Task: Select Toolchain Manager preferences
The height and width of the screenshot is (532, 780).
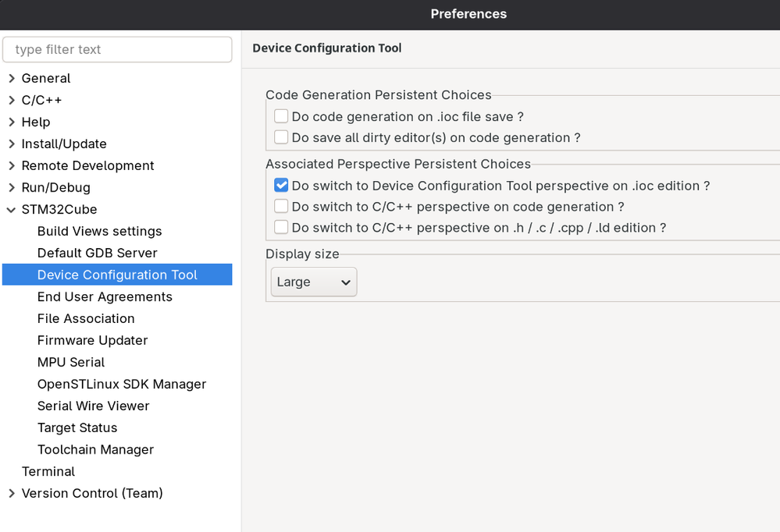Action: tap(95, 450)
